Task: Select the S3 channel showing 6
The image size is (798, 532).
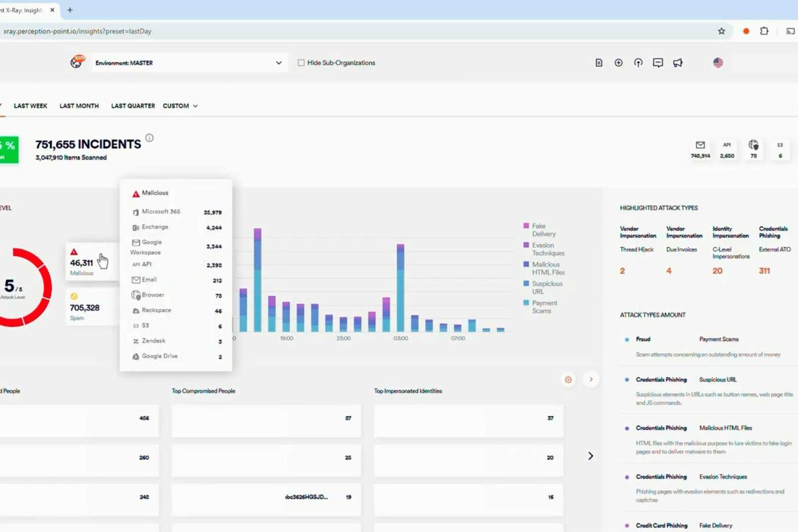Action: coord(780,150)
